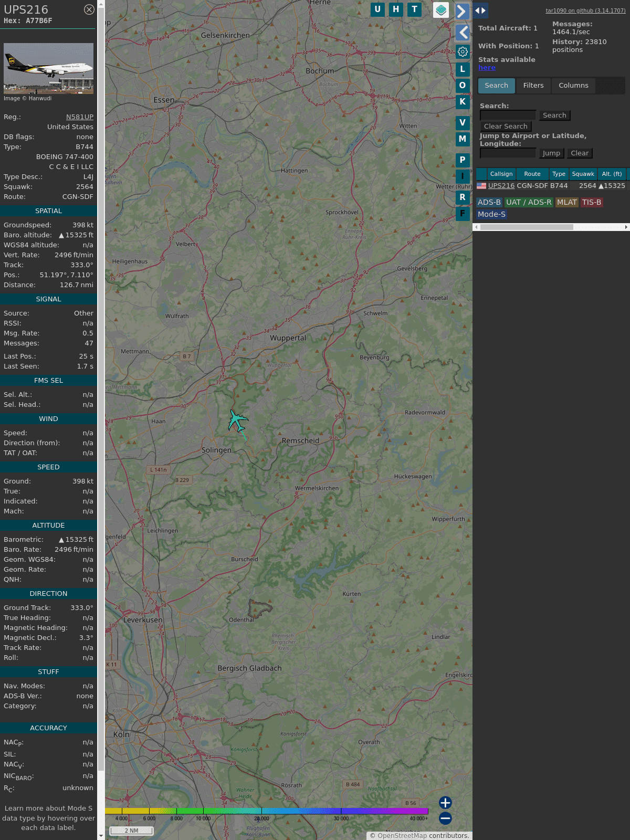Sort table by Callsign column
Viewport: 630px width, 840px height.
[x=501, y=174]
